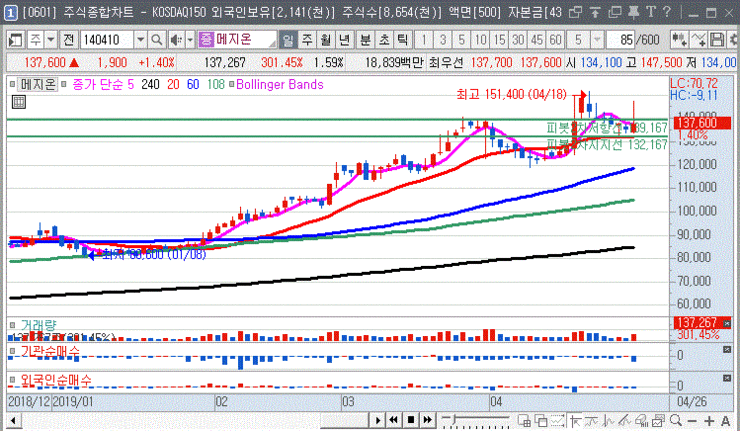Click the eraser delete-drawing icon
Viewport: 740px width, 431px height.
pyautogui.click(x=641, y=420)
